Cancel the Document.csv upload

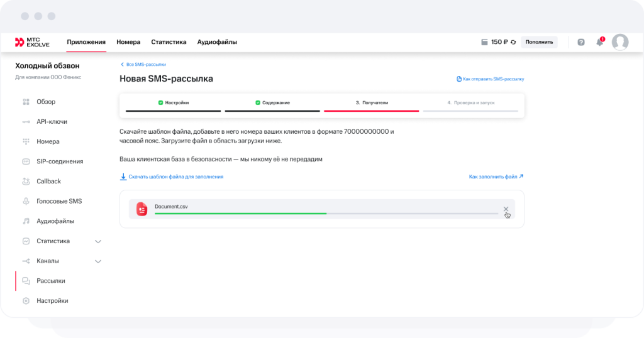pyautogui.click(x=506, y=209)
